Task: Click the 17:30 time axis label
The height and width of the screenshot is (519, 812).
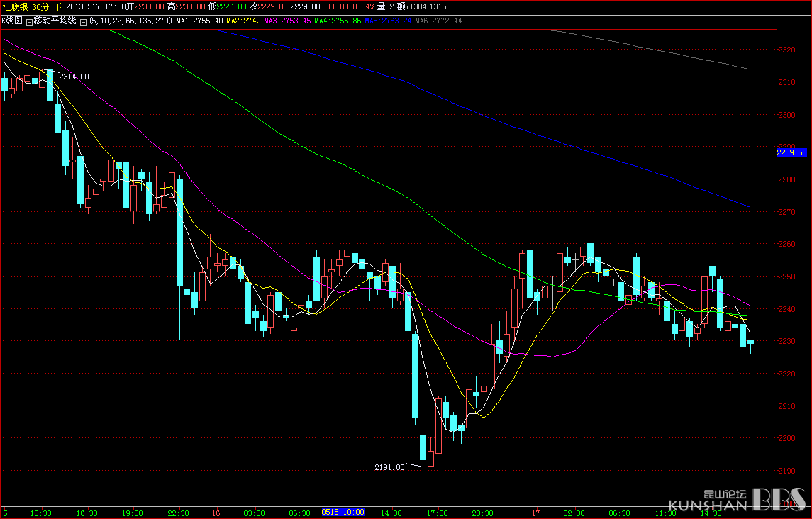Action: (437, 513)
